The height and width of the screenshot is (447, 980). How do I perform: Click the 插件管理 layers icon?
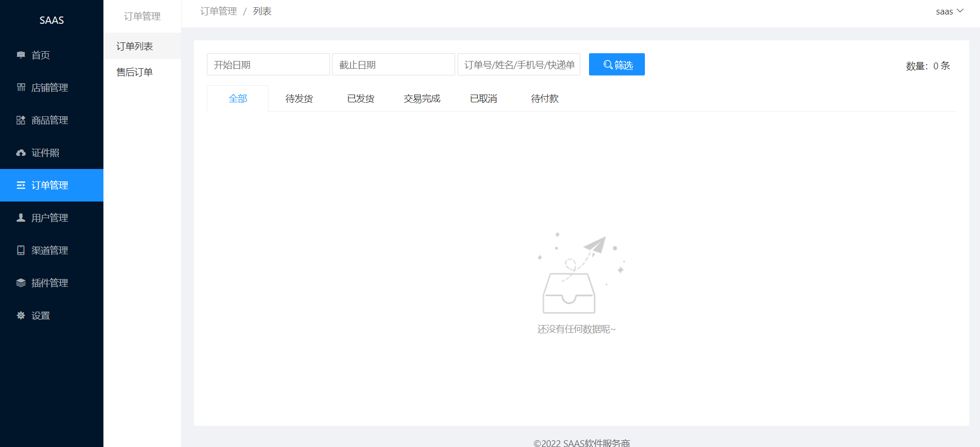(x=21, y=283)
